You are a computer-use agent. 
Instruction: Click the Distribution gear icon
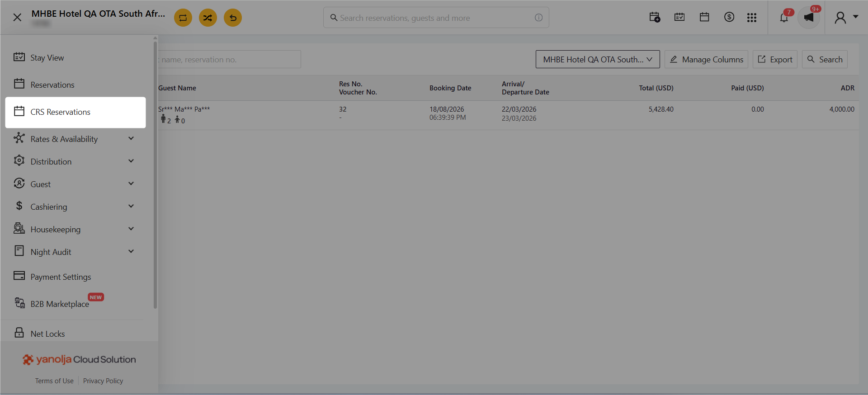click(x=19, y=160)
